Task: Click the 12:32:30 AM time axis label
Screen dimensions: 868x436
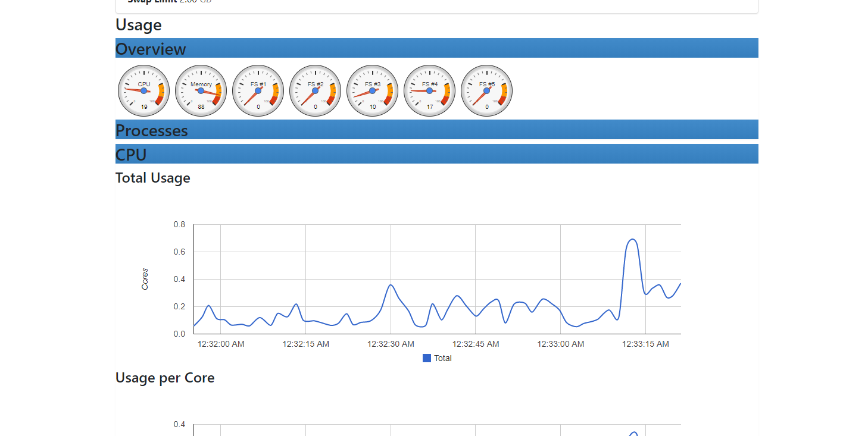Action: [x=391, y=344]
